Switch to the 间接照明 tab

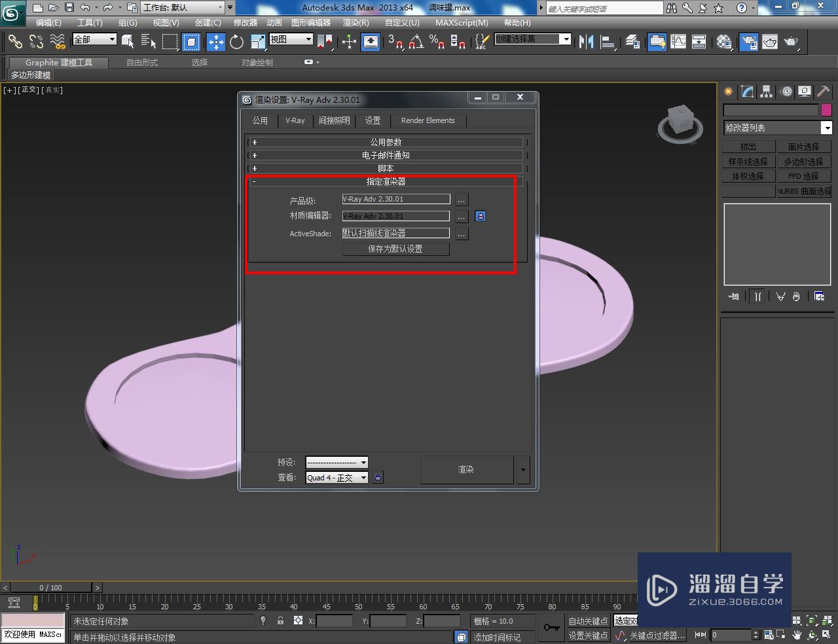(335, 120)
